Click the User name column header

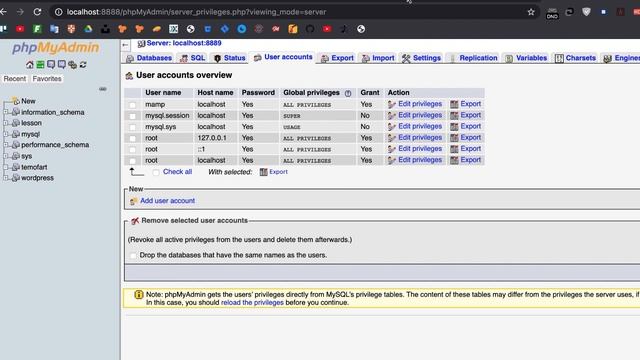click(x=163, y=93)
